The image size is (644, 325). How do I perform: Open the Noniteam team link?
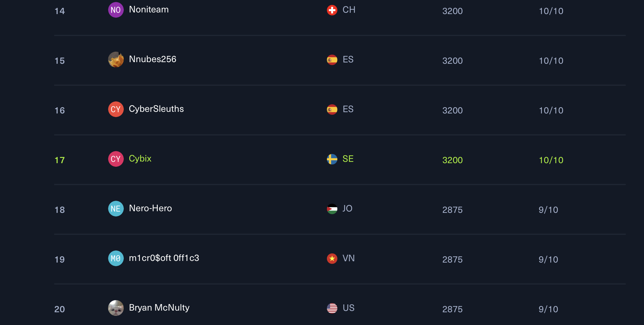tap(149, 9)
